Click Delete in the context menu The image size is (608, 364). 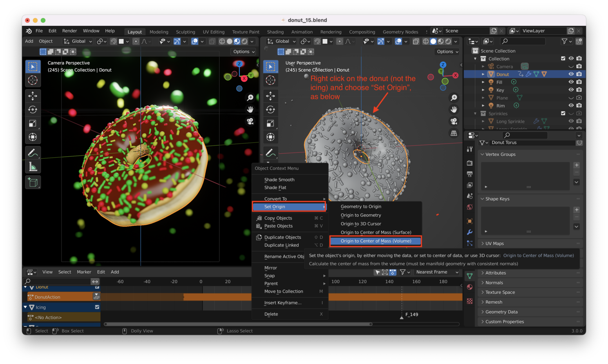click(271, 314)
